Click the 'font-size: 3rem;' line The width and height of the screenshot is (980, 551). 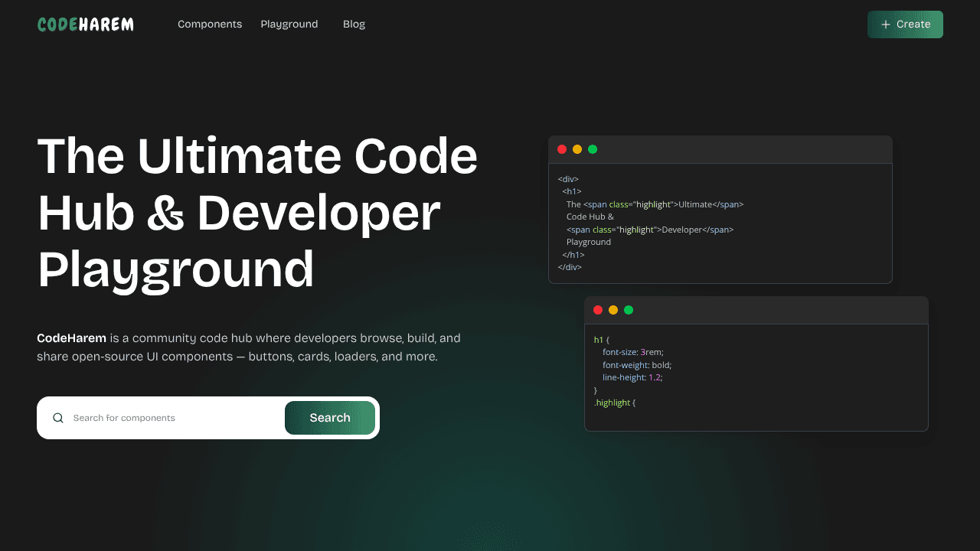tap(633, 352)
